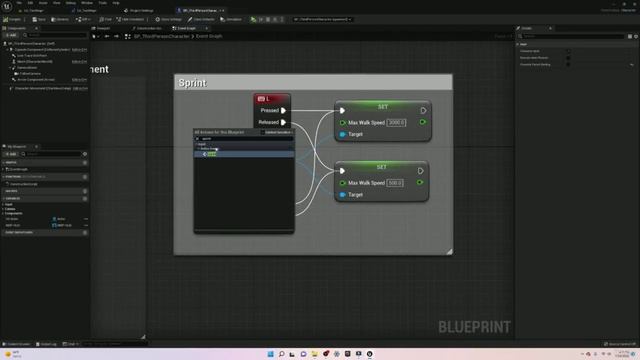Open Details panel settings gear icon
Screen dimensions: 640x360
636,36
